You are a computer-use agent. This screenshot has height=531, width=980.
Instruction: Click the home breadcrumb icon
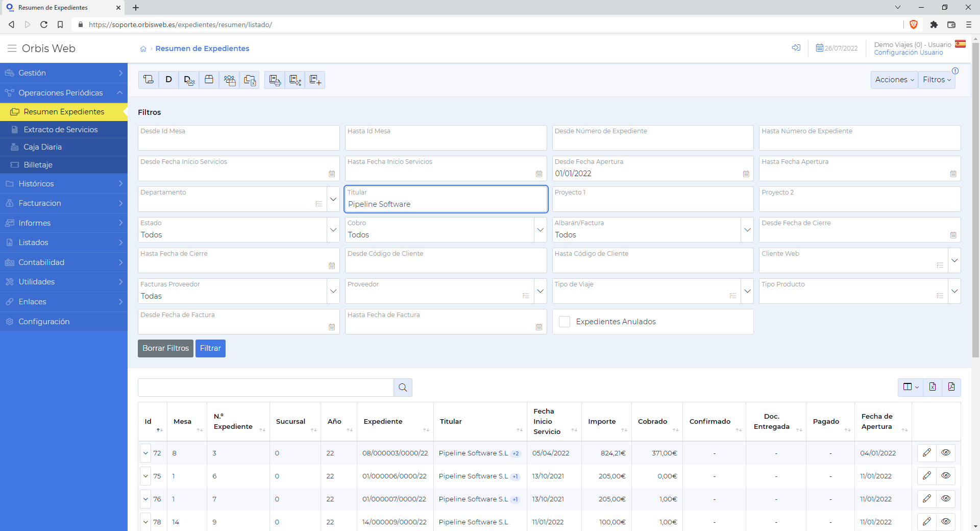pyautogui.click(x=143, y=49)
